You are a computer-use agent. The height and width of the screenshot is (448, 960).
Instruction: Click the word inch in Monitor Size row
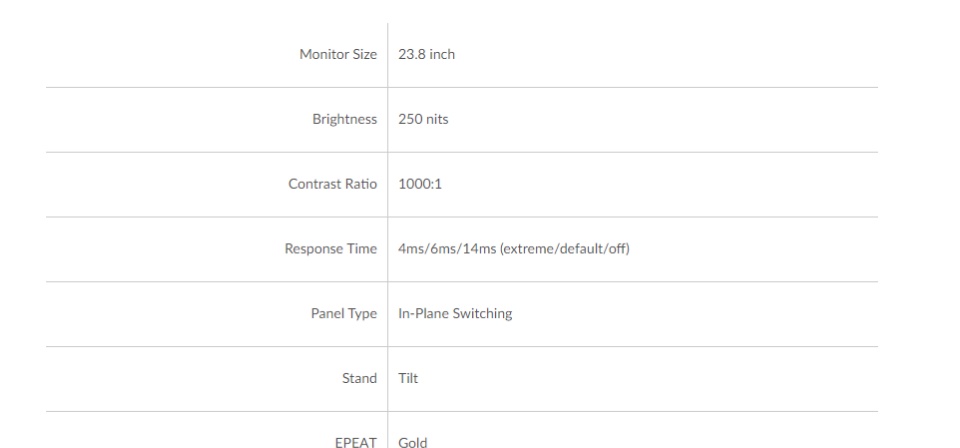tap(442, 54)
